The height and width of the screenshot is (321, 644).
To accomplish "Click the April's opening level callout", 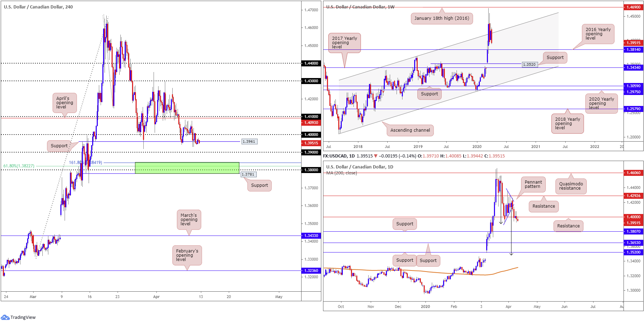I will (65, 103).
